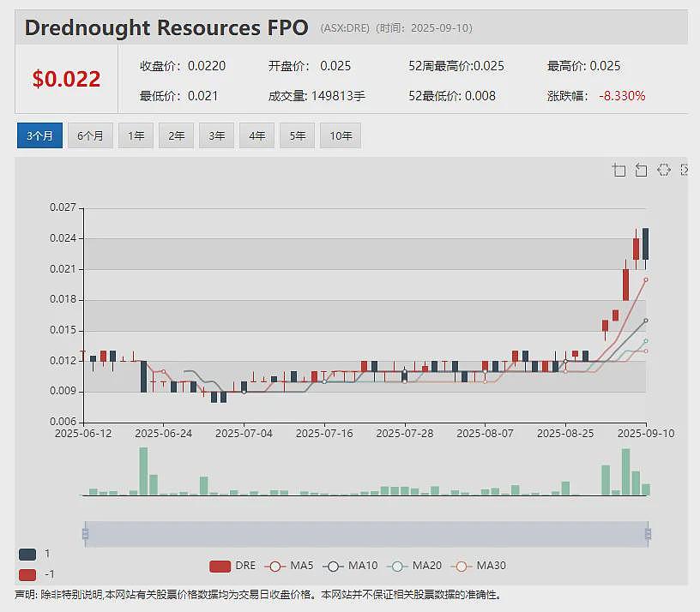Select the 3个月 time range tab
The image size is (700, 612).
tap(39, 135)
